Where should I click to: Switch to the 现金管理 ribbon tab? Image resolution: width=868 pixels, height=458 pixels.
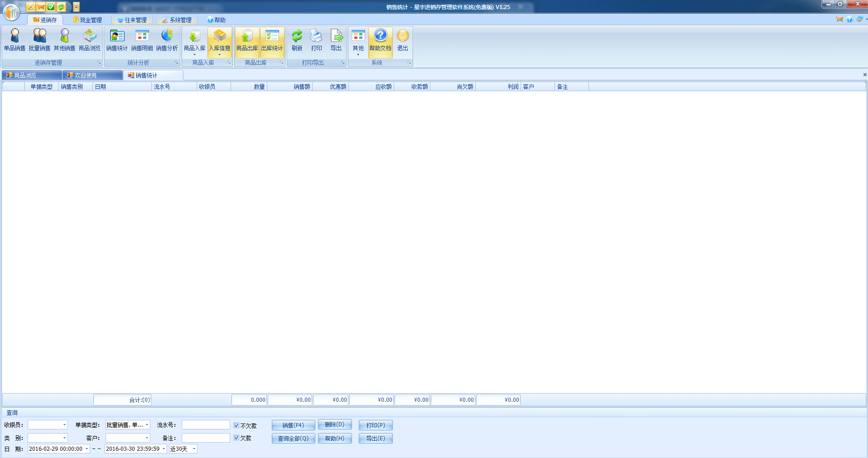pyautogui.click(x=87, y=20)
